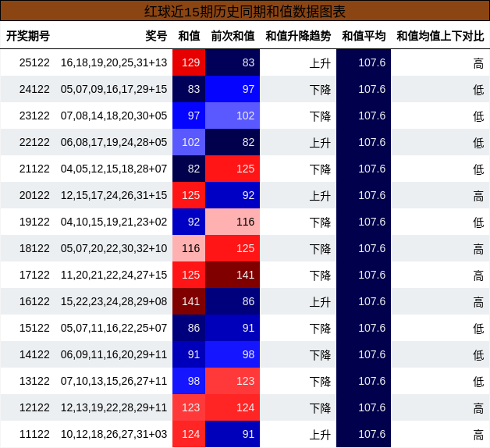Select issue number 11122
This screenshot has width=490, height=448.
pyautogui.click(x=34, y=435)
